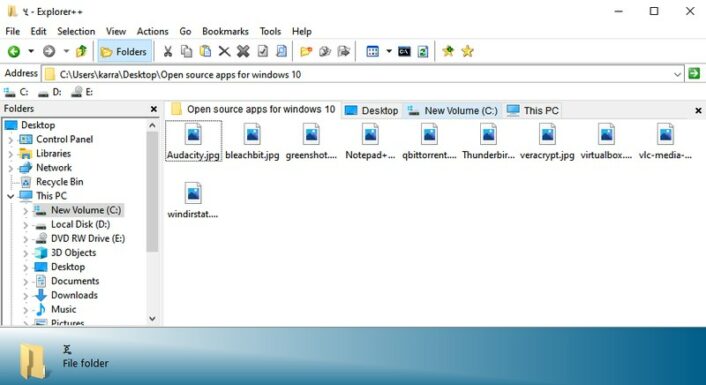Jump to the C: drive button
Screen dimensions: 706x385
tap(16, 92)
